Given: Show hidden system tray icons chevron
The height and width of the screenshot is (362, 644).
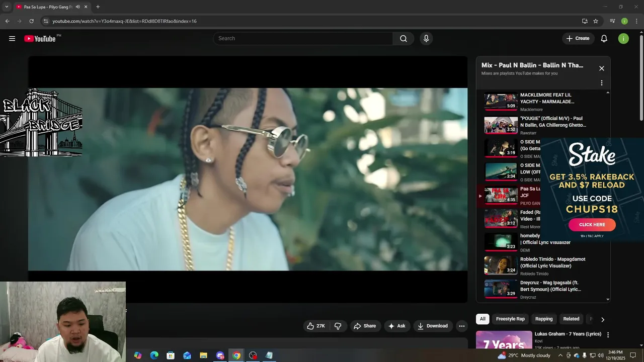Looking at the screenshot, I should pyautogui.click(x=560, y=355).
